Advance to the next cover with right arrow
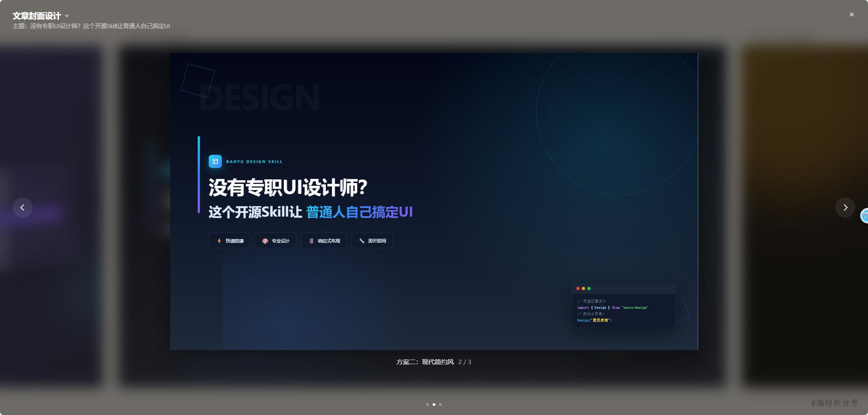868x415 pixels. 845,207
